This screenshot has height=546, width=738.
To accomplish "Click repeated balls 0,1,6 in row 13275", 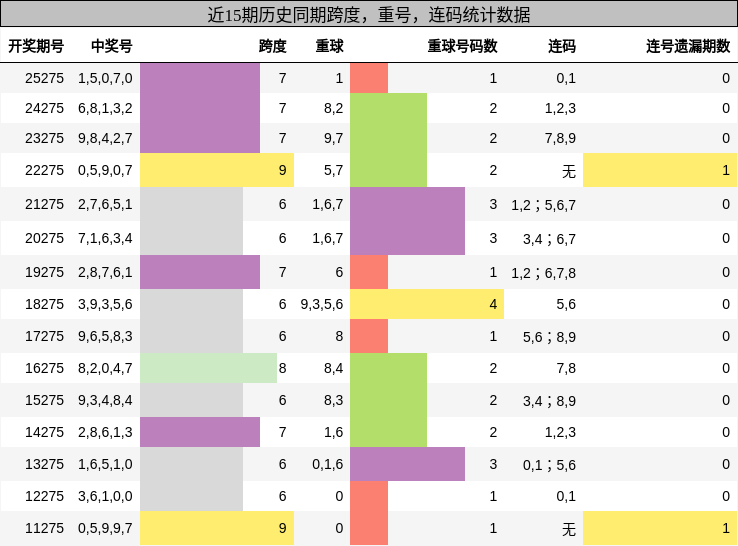I will click(x=328, y=464).
